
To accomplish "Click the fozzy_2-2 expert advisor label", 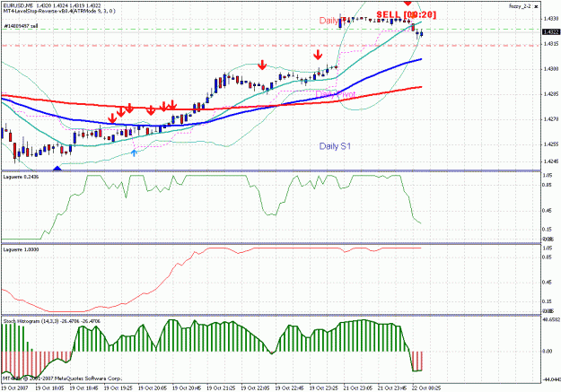I will [x=520, y=6].
